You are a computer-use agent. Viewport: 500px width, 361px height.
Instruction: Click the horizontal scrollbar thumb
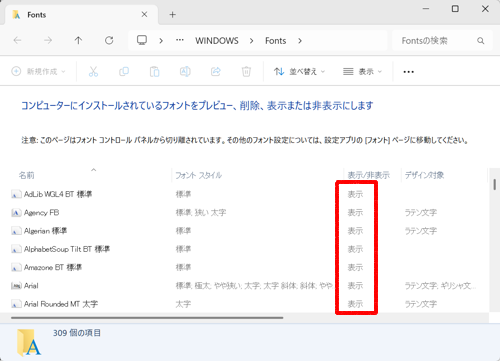[x=147, y=318]
